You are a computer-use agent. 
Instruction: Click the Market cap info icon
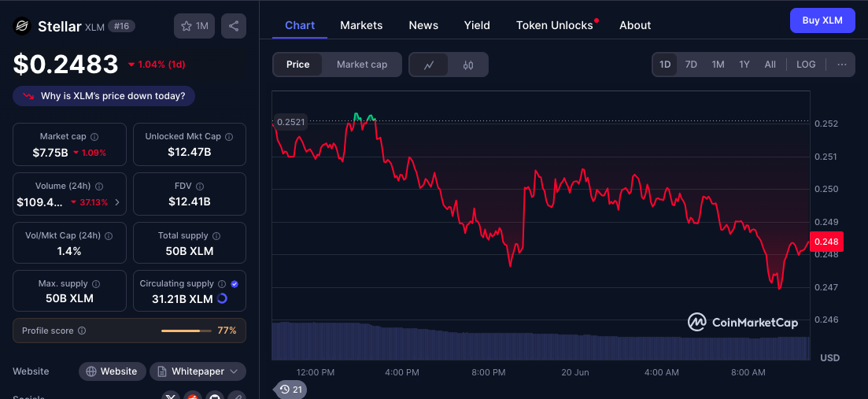point(94,137)
